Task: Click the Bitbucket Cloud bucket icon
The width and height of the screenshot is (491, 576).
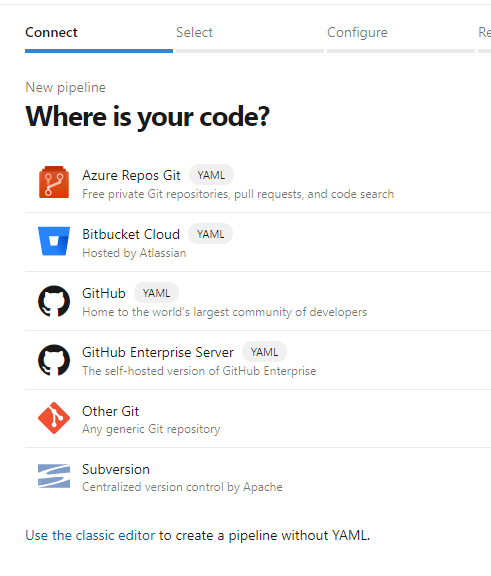Action: tap(54, 241)
